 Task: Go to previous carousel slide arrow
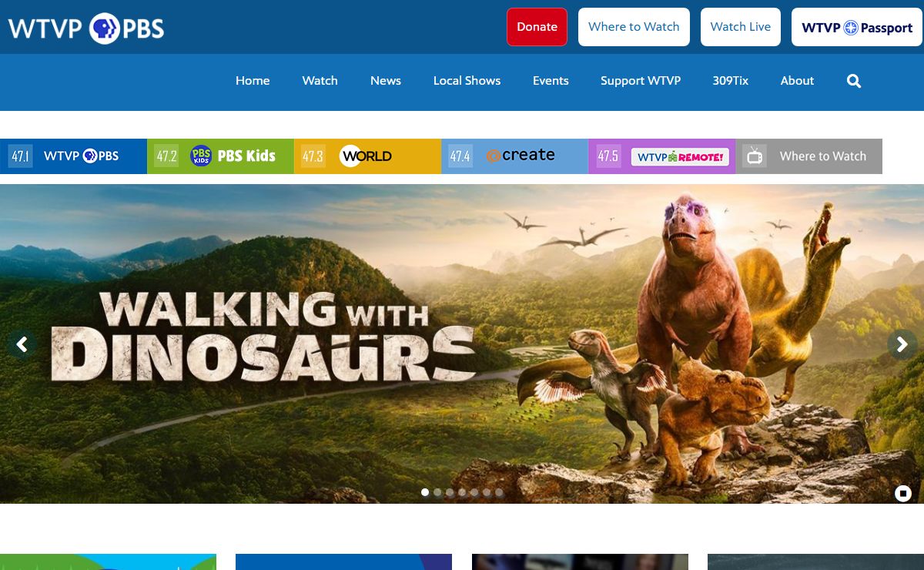[22, 344]
